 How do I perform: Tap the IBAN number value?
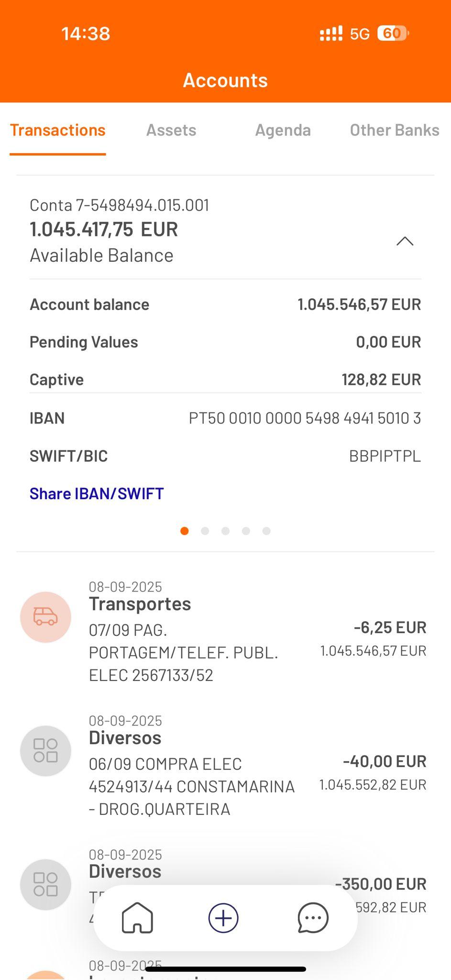[x=305, y=418]
